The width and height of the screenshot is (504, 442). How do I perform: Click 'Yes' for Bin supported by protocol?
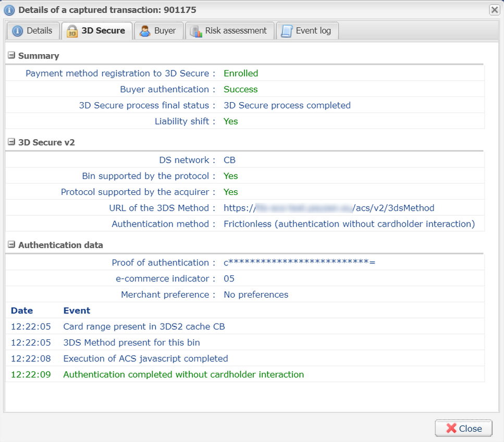[x=230, y=176]
